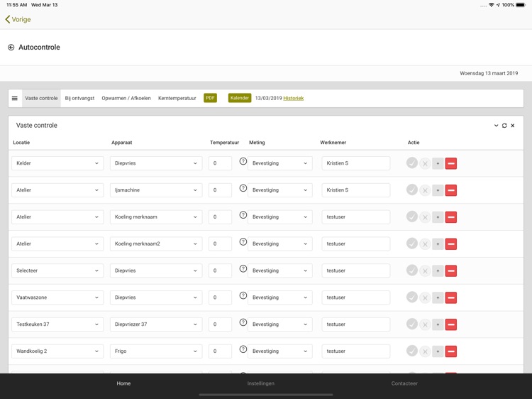The height and width of the screenshot is (399, 532).
Task: Open the Opwarmen / Afkoelen tab
Action: (x=126, y=98)
